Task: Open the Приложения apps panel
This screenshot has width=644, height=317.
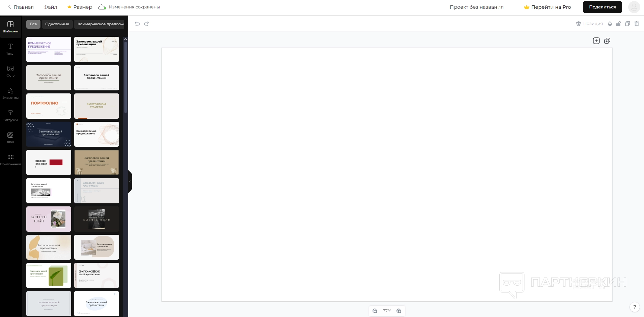Action: point(10,160)
